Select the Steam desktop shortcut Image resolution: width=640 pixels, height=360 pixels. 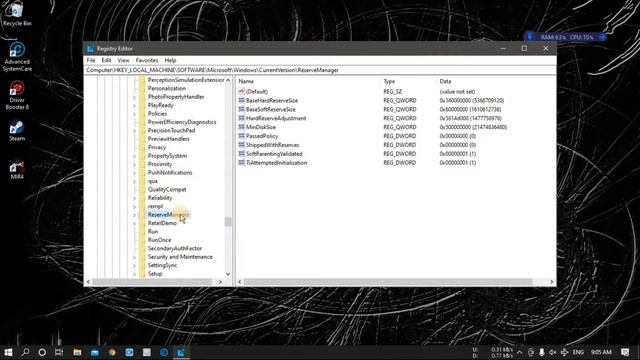point(17,131)
